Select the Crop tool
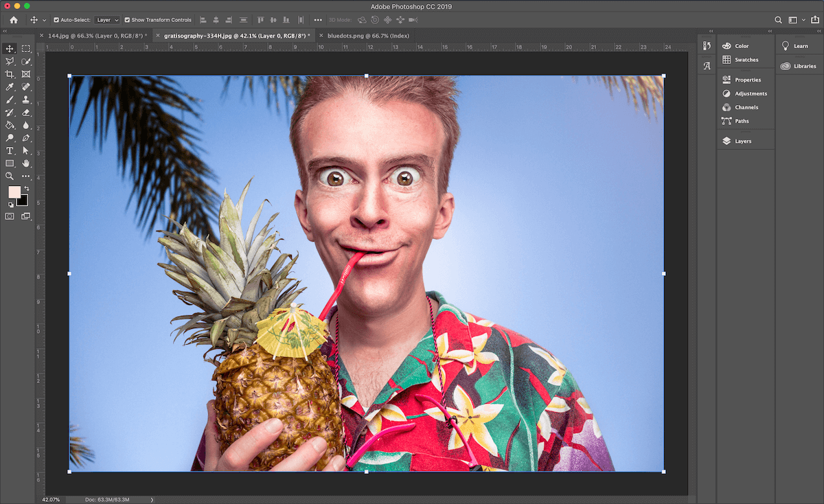 click(10, 73)
